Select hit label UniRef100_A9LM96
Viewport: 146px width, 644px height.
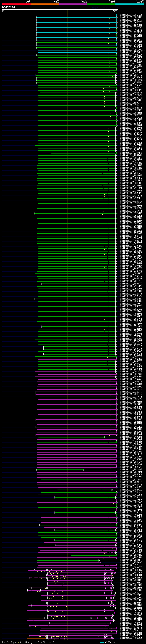pos(131,469)
